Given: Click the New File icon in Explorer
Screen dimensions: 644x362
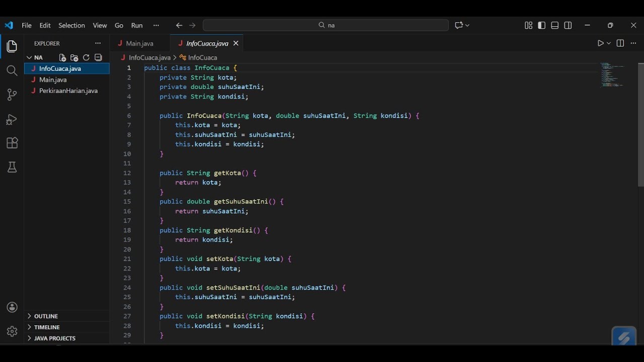Looking at the screenshot, I should pos(62,57).
